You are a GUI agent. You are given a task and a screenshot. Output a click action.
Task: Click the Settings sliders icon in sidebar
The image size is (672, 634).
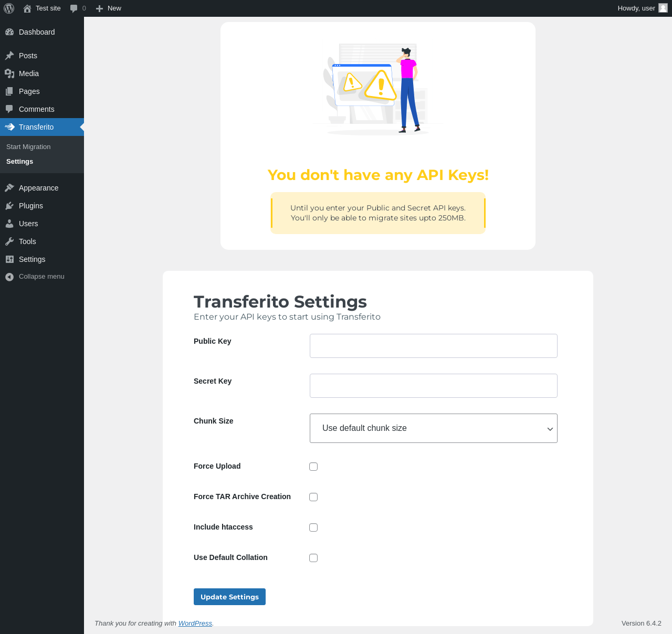pyautogui.click(x=9, y=259)
